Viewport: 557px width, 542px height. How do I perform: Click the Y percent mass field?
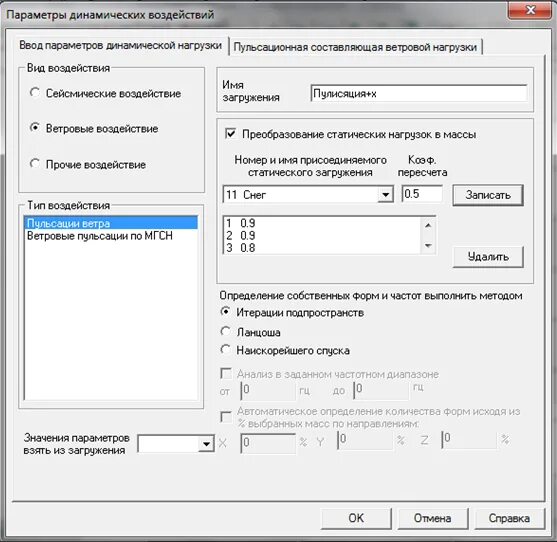click(365, 440)
